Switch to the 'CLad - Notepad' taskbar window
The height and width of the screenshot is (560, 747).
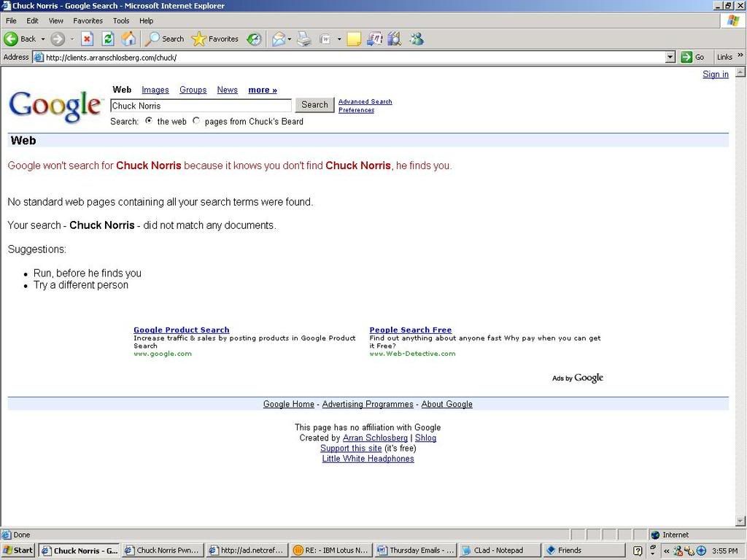(499, 551)
